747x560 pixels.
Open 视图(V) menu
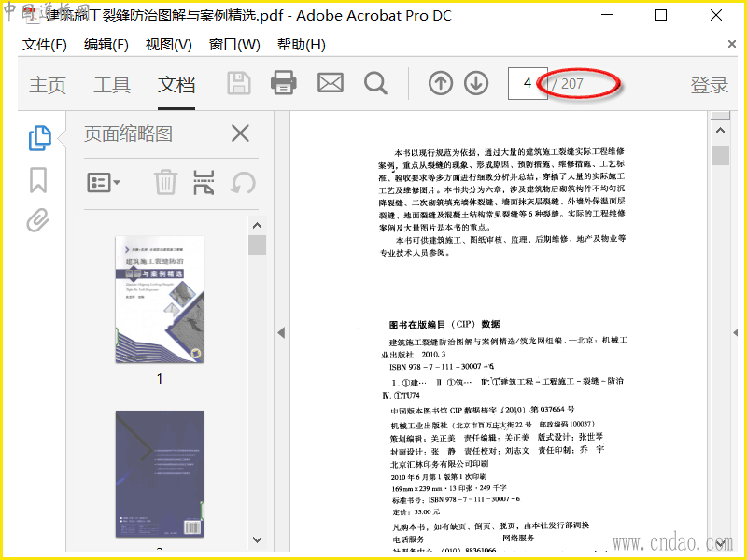click(x=169, y=45)
